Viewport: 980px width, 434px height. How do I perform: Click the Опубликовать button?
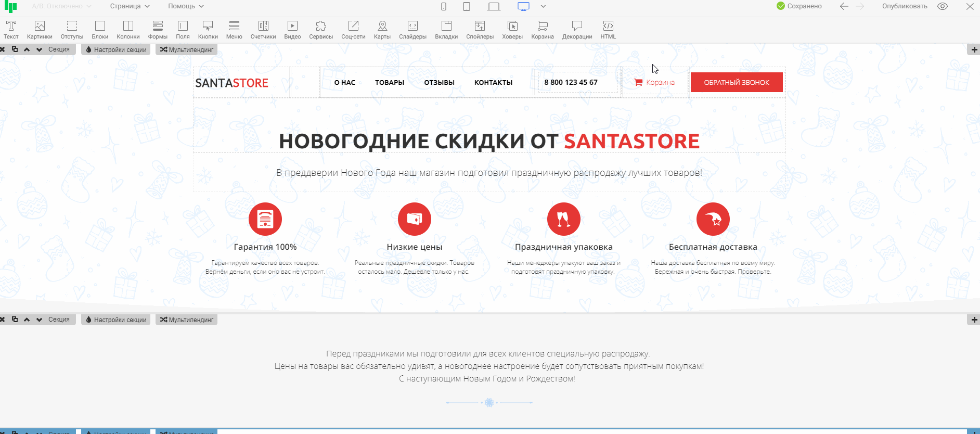[905, 6]
